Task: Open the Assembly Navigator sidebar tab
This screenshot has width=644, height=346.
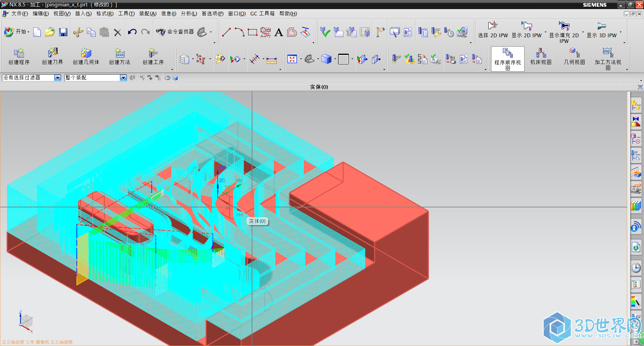Action: pyautogui.click(x=636, y=105)
